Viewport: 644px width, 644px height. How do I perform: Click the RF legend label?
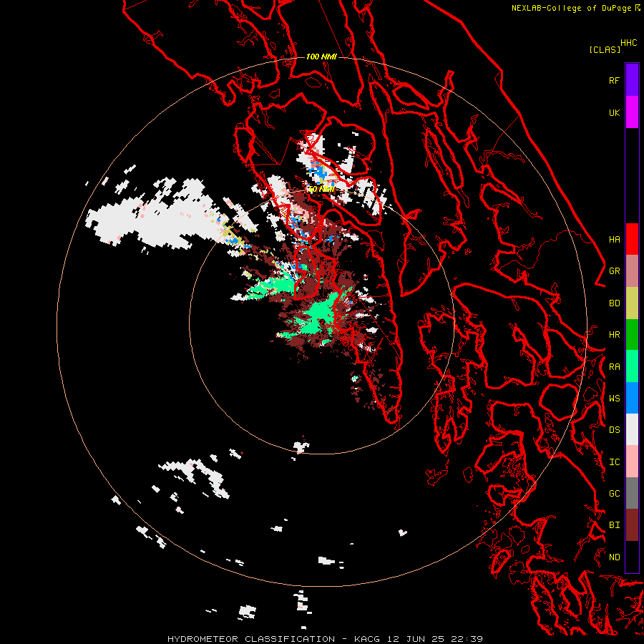coord(614,80)
